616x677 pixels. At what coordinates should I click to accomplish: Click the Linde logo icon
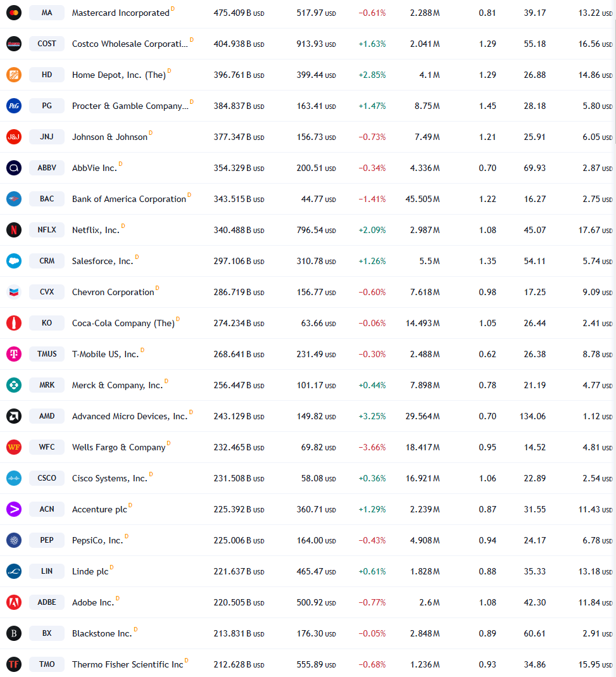coord(14,571)
